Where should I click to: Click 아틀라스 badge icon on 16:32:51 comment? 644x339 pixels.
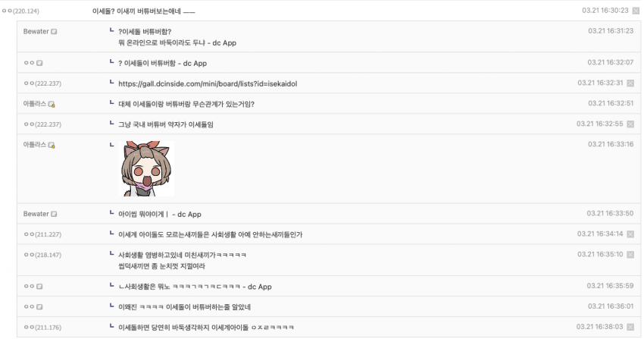point(52,105)
